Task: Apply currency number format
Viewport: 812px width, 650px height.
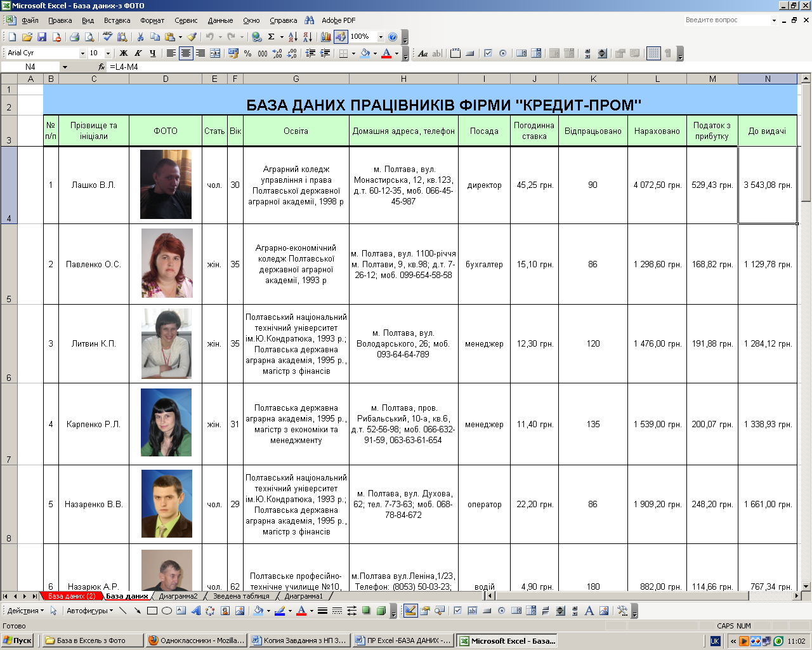Action: pyautogui.click(x=233, y=53)
